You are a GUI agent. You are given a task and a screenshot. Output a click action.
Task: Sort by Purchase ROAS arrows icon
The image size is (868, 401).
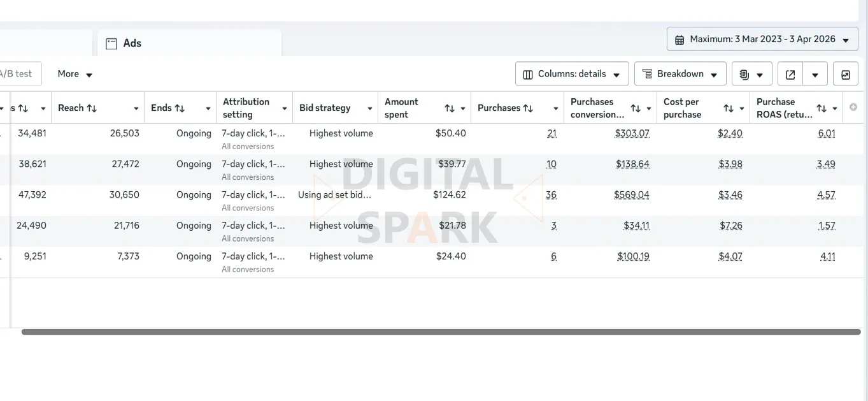coord(822,108)
